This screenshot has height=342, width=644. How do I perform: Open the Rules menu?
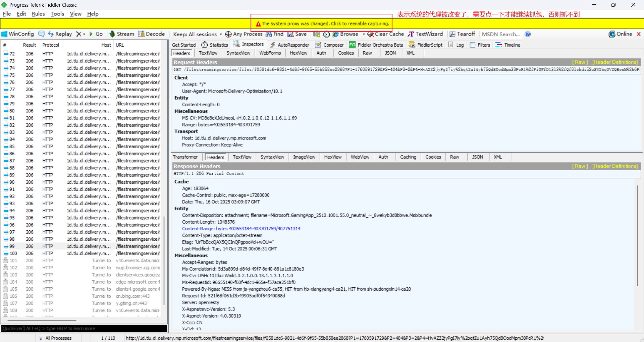[x=38, y=14]
